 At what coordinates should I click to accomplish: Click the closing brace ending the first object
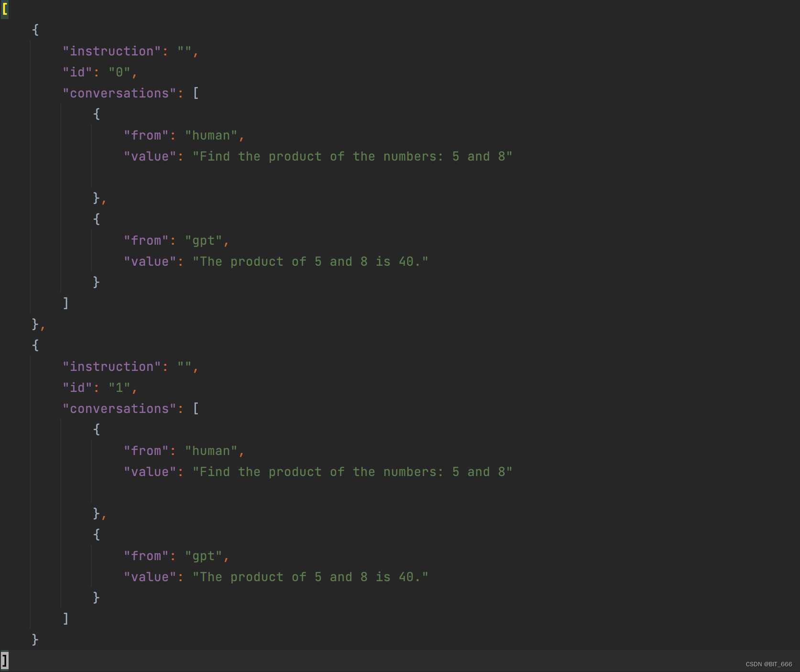(x=35, y=324)
